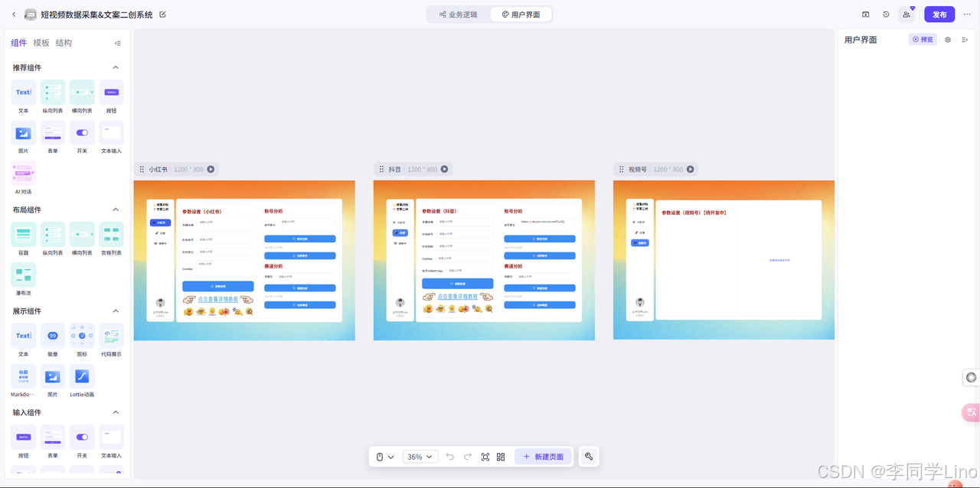Open the mouse mode dropdown in bottom toolbar
Image resolution: width=980 pixels, height=488 pixels.
[384, 457]
